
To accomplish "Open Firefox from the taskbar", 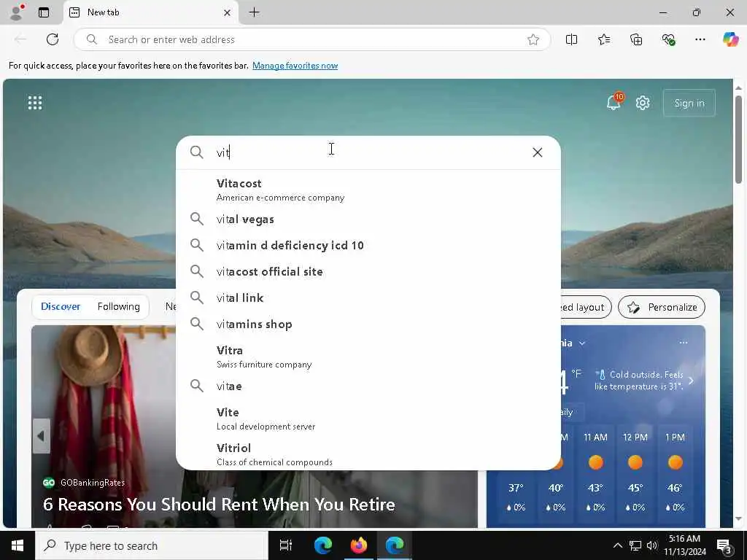I will click(x=359, y=545).
